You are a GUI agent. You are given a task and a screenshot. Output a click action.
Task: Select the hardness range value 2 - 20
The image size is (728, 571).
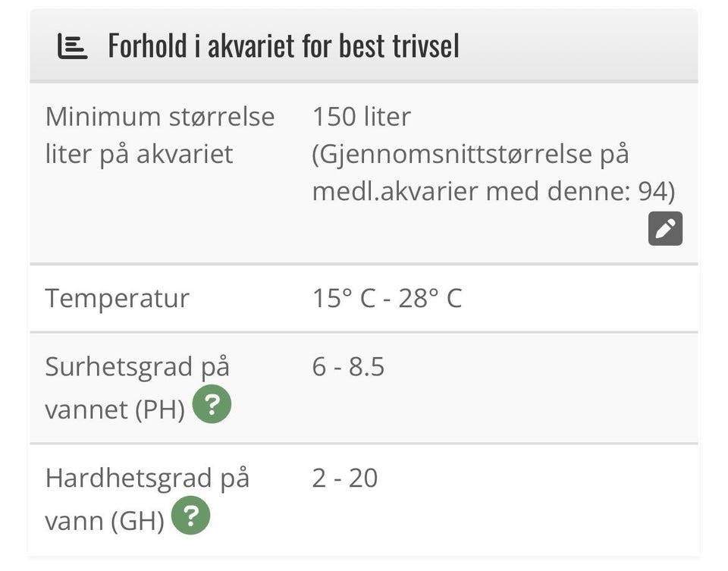[x=344, y=478]
